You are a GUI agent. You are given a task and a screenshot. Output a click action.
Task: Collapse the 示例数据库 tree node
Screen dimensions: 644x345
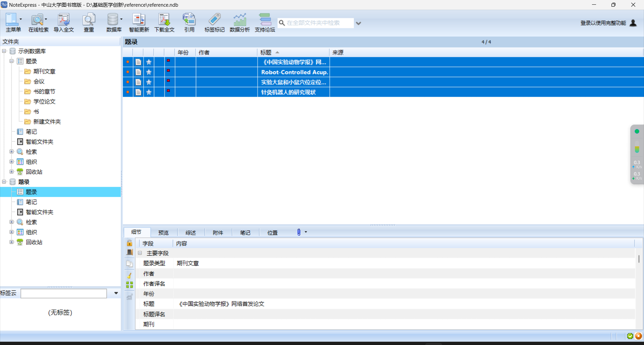tap(4, 51)
